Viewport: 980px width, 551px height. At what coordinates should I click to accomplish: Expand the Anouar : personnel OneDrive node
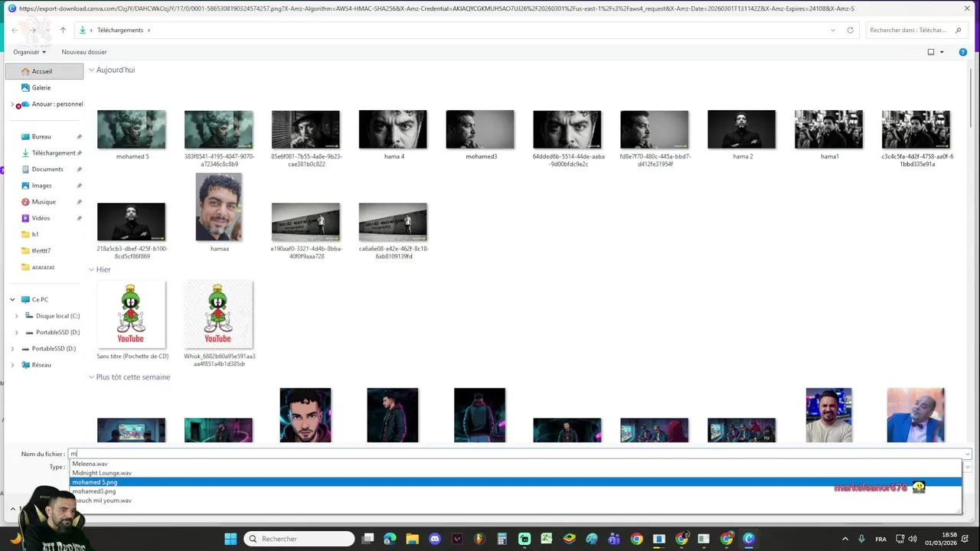[12, 104]
